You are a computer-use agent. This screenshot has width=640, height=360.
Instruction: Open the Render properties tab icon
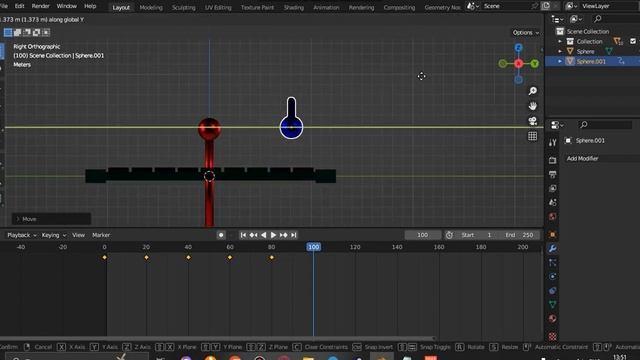click(552, 160)
